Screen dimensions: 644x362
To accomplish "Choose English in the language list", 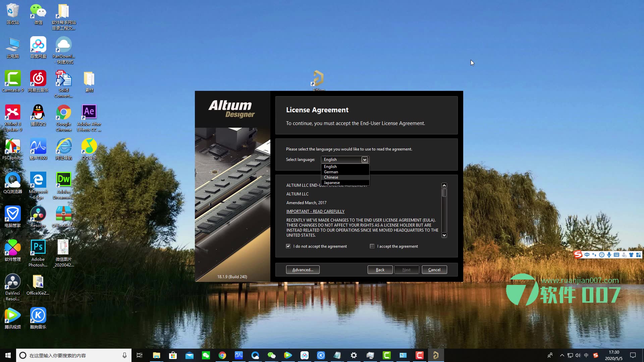I will (x=345, y=167).
